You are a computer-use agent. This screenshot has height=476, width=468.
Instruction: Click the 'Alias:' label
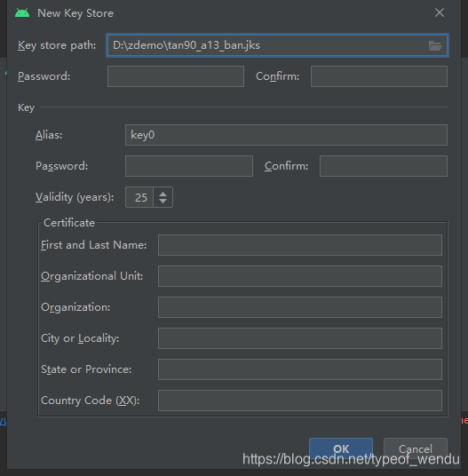tap(49, 135)
